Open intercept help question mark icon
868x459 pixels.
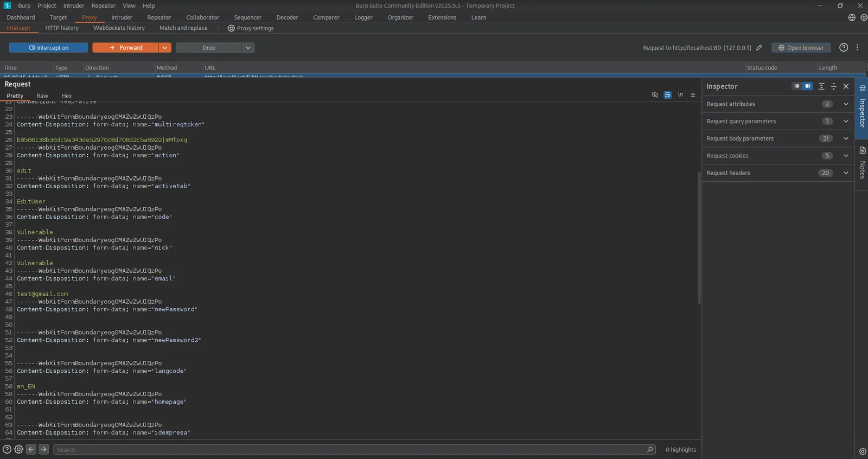click(844, 48)
